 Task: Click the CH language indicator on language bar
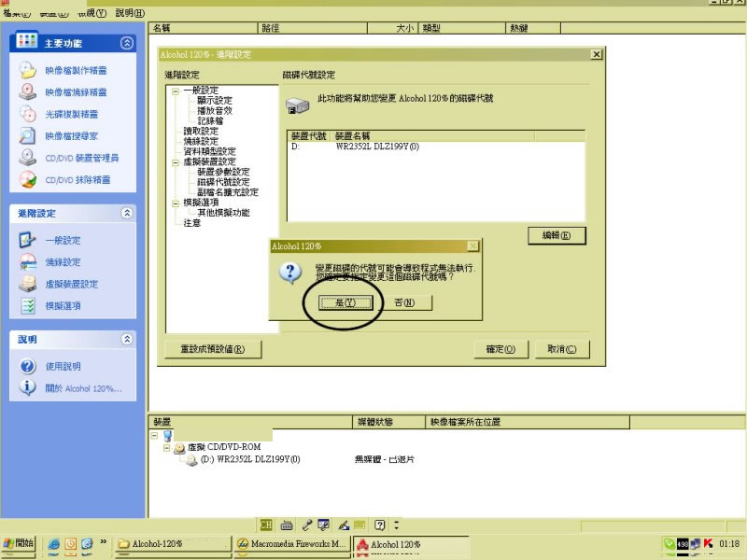266,525
